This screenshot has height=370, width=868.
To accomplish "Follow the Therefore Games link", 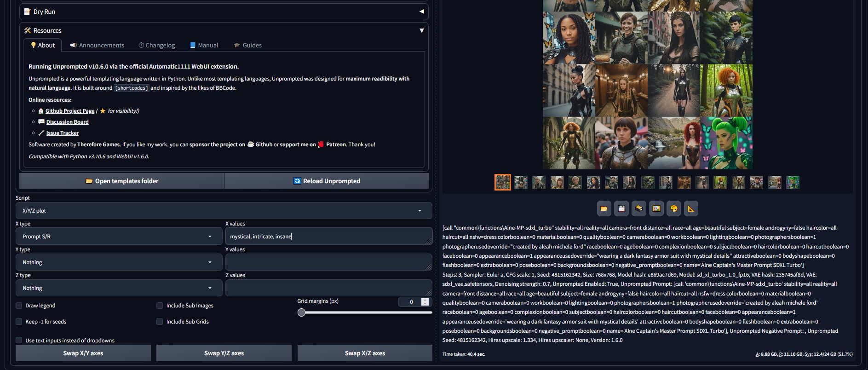I will tap(98, 145).
